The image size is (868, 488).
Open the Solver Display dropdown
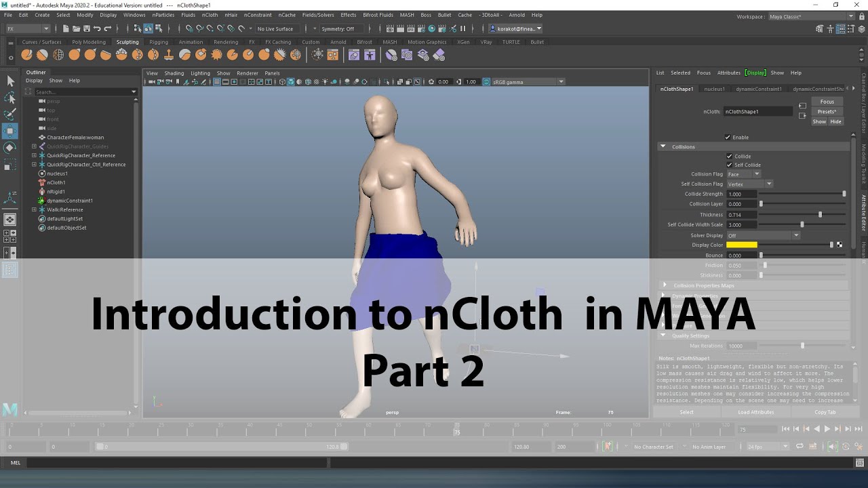763,235
